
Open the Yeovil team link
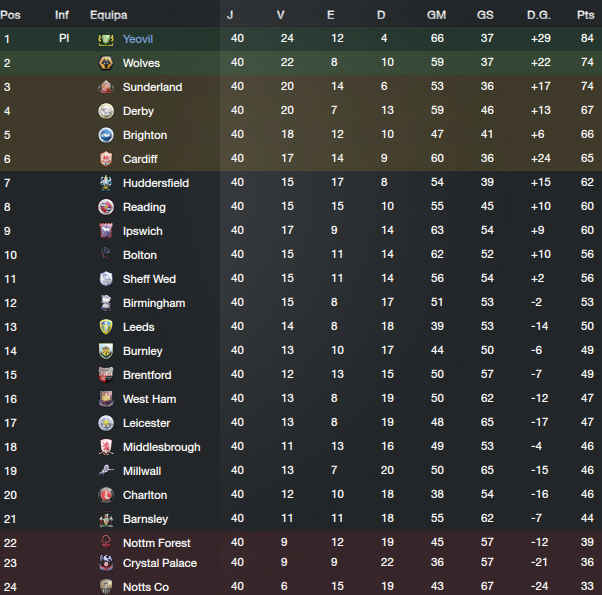coord(138,39)
